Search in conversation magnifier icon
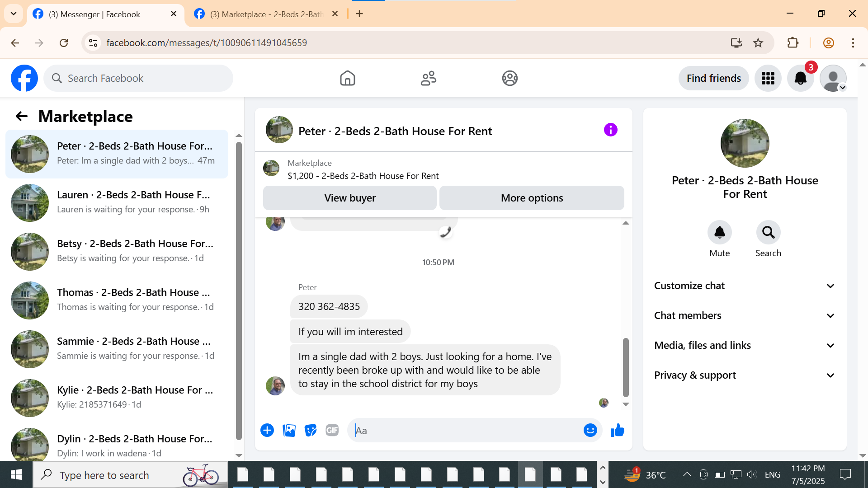 768,233
